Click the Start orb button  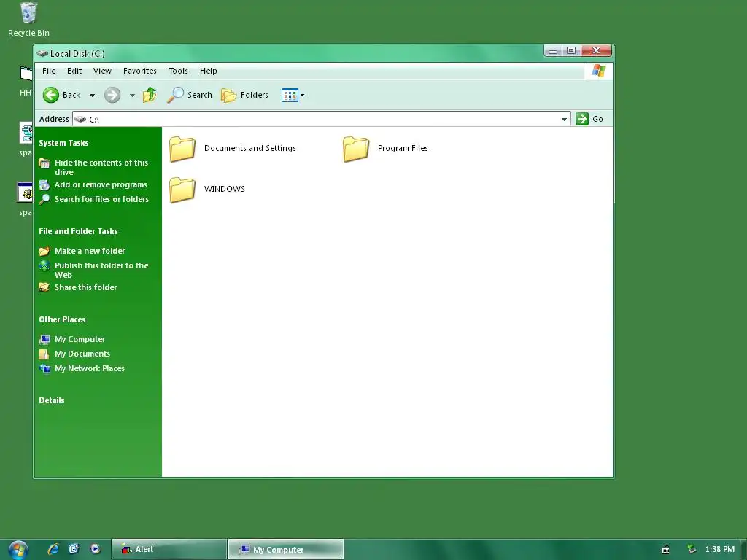(x=18, y=550)
